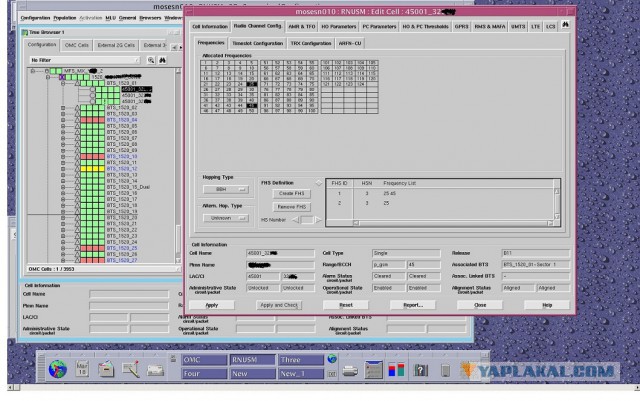Click FHS list vertical scrollbar
Viewport: 640px width, 401px height.
tap(557, 204)
